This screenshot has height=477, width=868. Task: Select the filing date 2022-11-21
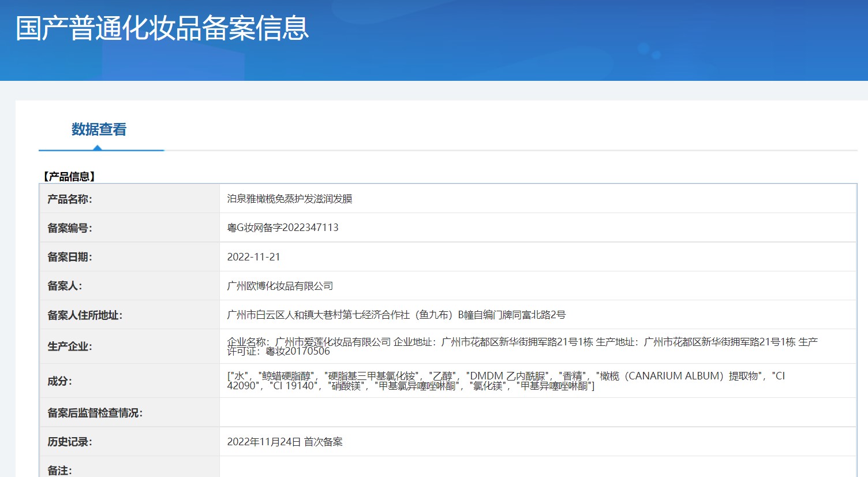pyautogui.click(x=253, y=257)
